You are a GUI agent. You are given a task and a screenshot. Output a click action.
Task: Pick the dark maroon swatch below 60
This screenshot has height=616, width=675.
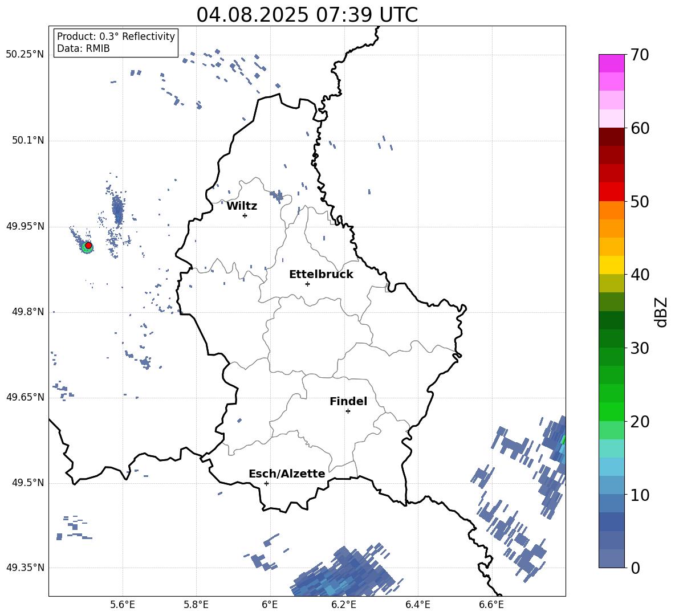(611, 137)
